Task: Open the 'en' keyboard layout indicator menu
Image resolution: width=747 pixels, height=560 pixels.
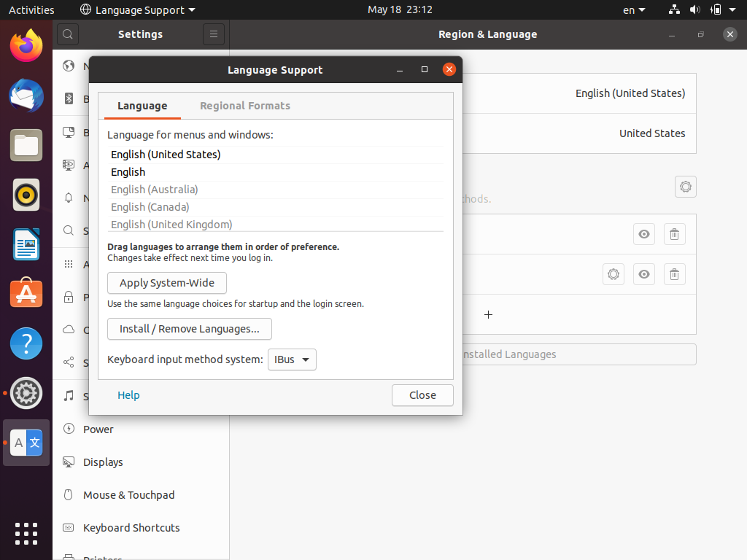Action: (x=634, y=10)
